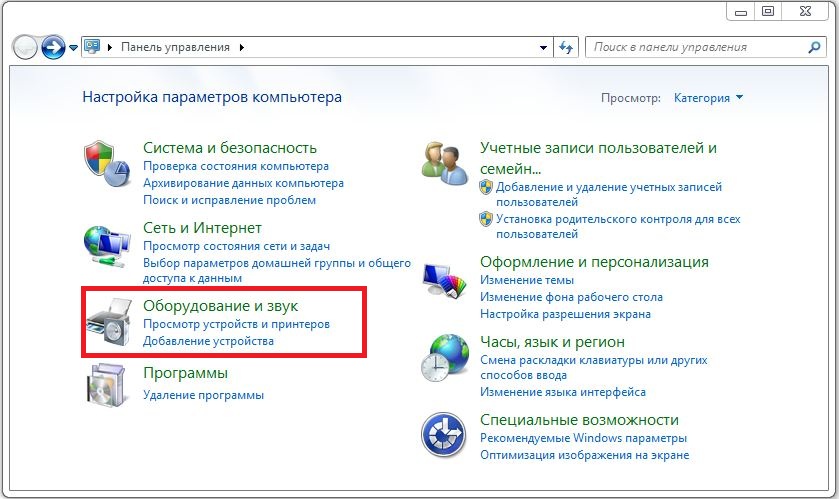This screenshot has width=839, height=499.
Task: Open Настройка разрешения экрана
Action: coord(565,314)
